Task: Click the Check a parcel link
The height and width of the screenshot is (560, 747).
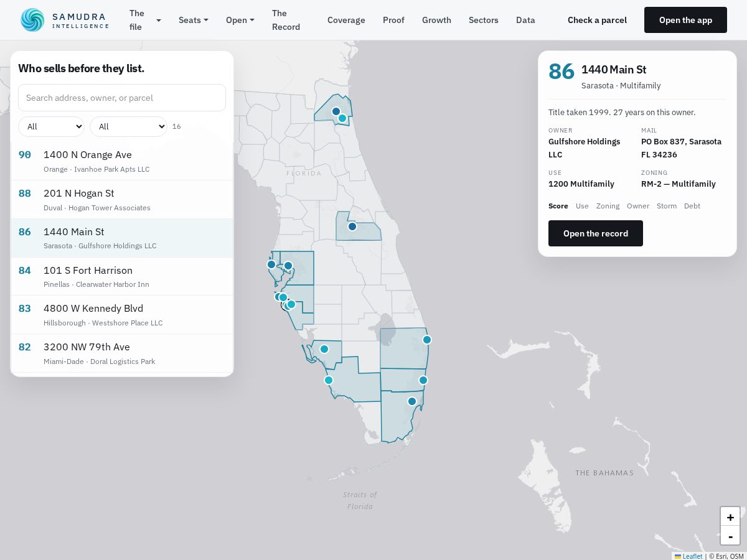Action: pos(597,20)
